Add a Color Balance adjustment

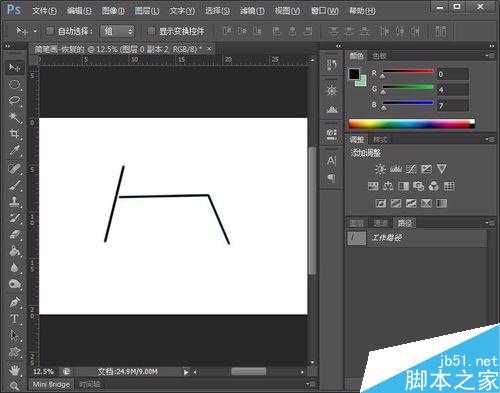pyautogui.click(x=388, y=186)
